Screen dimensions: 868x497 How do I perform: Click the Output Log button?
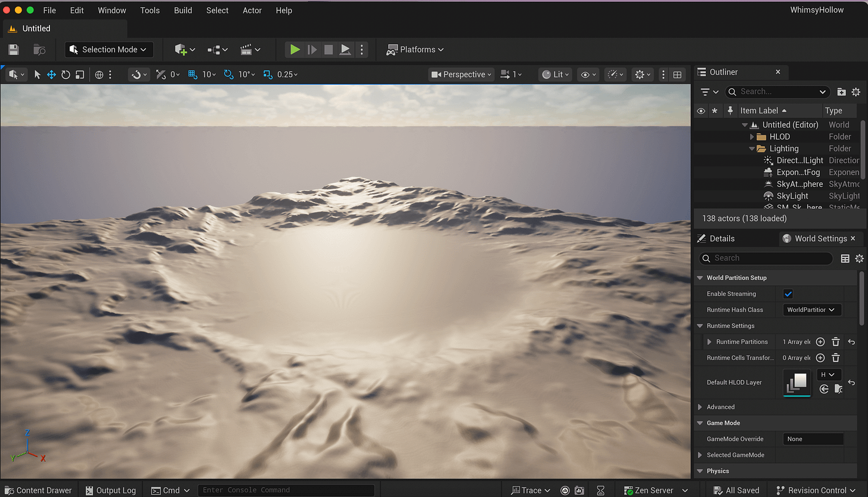pos(111,490)
